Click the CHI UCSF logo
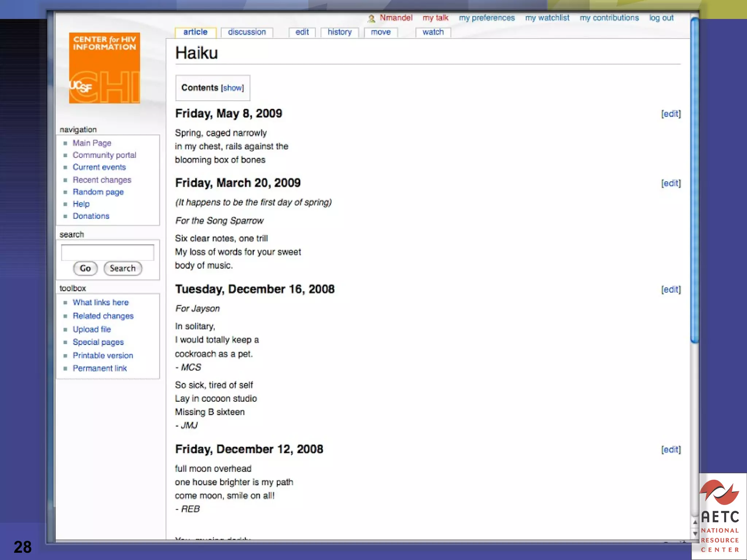 click(104, 68)
